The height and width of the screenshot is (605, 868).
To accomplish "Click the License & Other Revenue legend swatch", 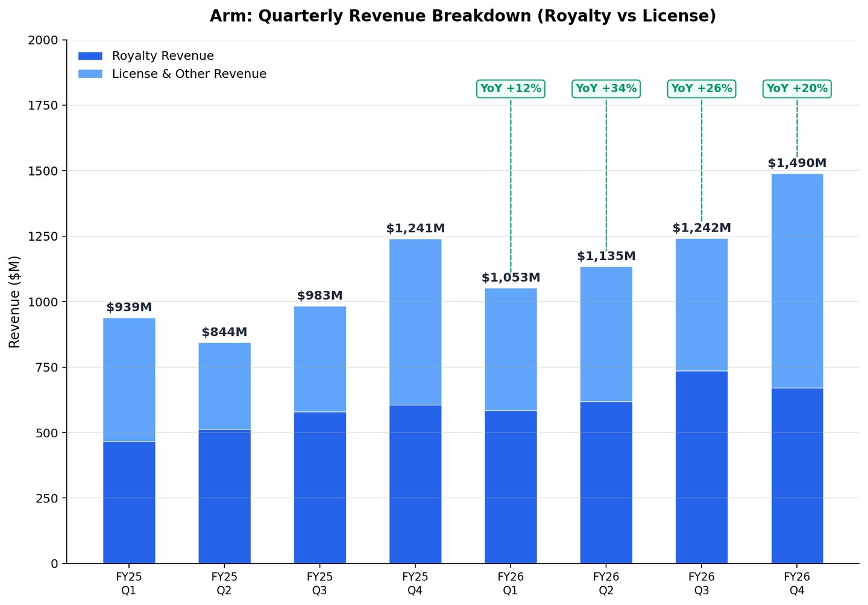I will point(90,74).
